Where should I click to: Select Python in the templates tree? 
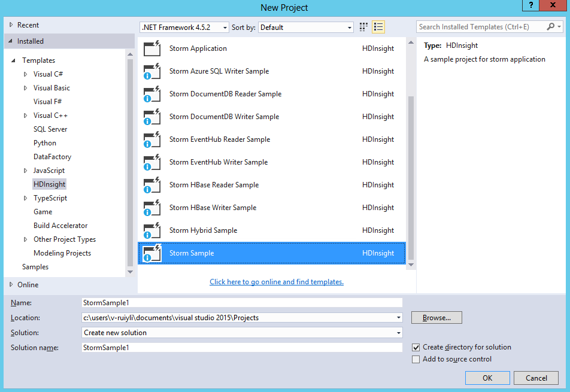[x=45, y=143]
